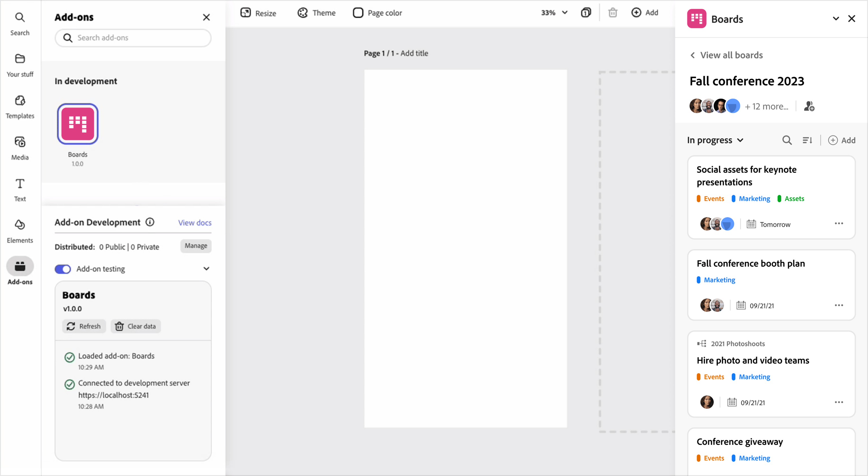Collapse the Boards panel with header chevron
The height and width of the screenshot is (476, 868).
(836, 19)
